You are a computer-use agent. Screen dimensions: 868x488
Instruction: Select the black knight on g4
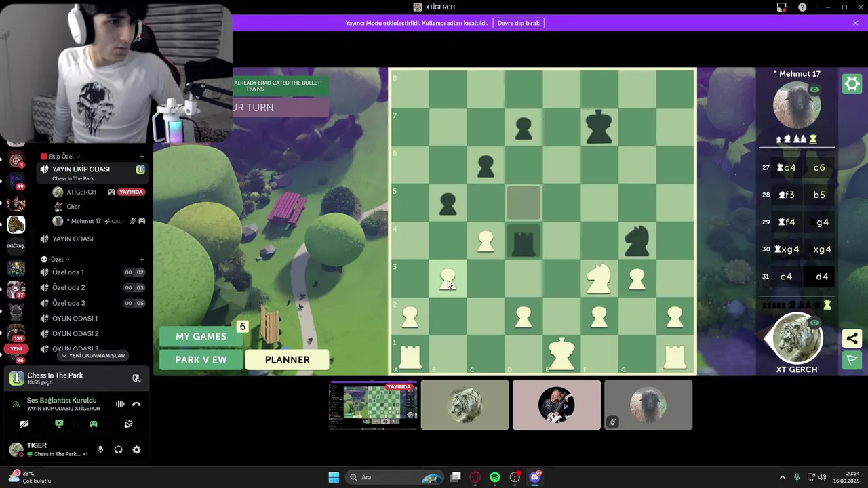pos(637,241)
